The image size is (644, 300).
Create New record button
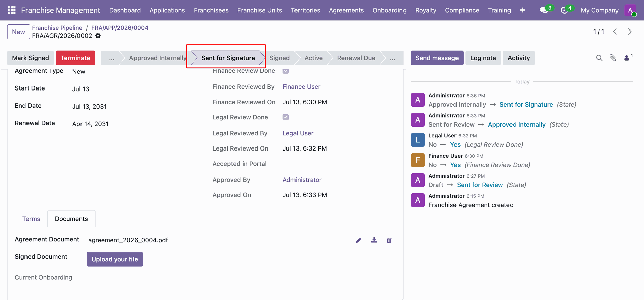pyautogui.click(x=19, y=32)
